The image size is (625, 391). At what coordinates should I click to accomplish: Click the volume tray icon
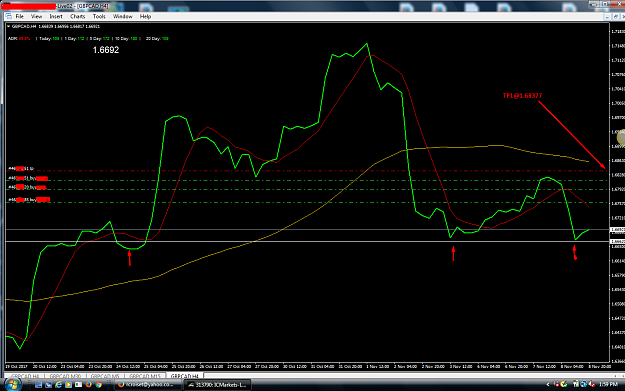(592, 384)
